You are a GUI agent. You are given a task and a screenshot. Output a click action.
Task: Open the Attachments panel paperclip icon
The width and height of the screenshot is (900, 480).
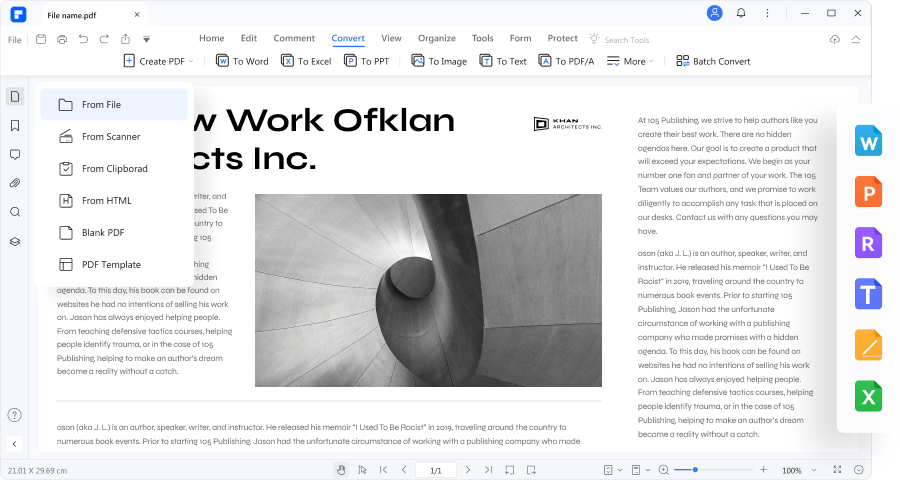click(15, 183)
